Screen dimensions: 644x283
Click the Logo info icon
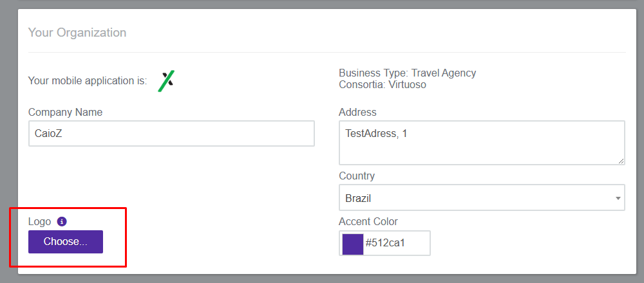click(62, 221)
